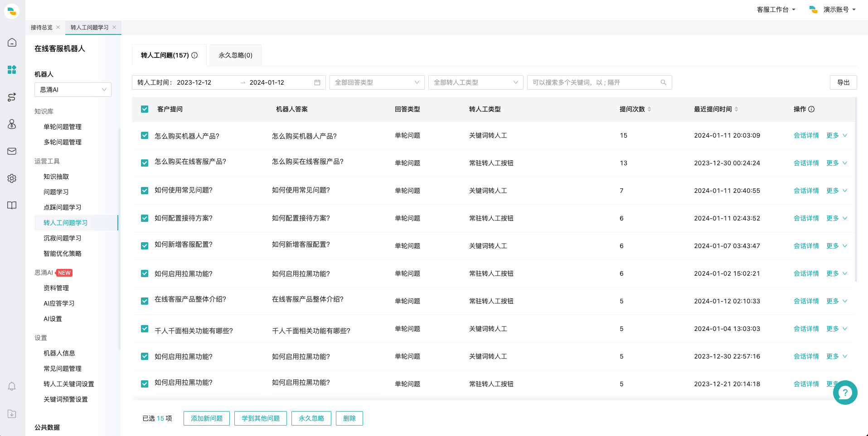Image resolution: width=868 pixels, height=436 pixels.
Task: Close the 接待总览 tab
Action: pos(58,27)
